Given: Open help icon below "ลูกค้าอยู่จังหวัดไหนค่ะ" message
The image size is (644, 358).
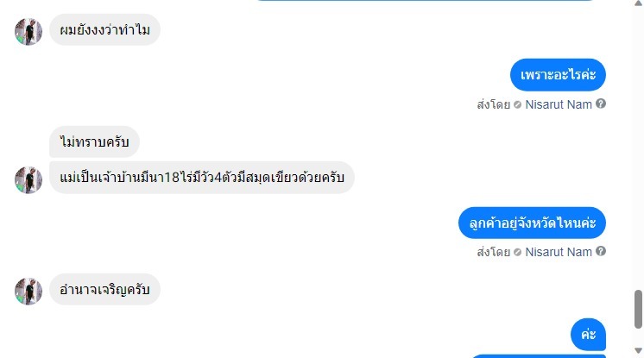Looking at the screenshot, I should click(601, 251).
